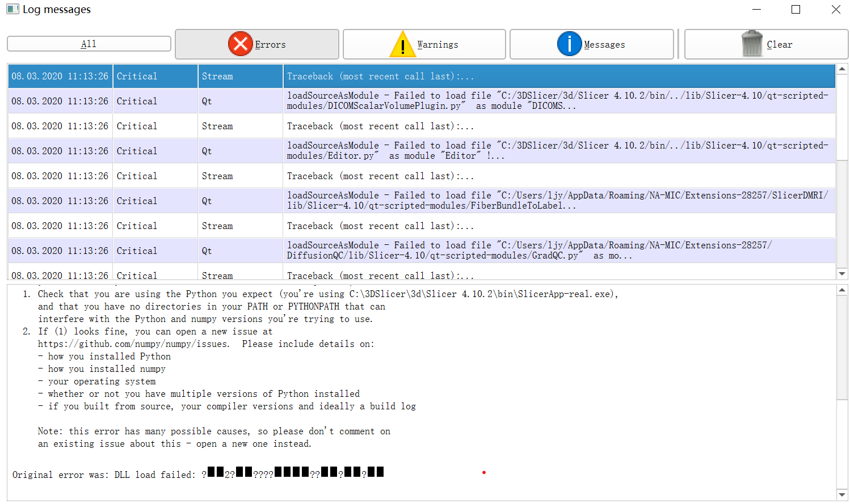
Task: Select the FiberBundleToLabel failed load row
Action: pyautogui.click(x=422, y=201)
